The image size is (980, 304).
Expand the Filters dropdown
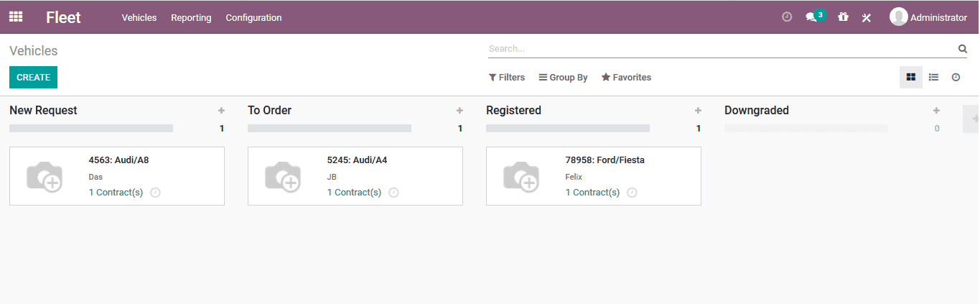tap(507, 78)
